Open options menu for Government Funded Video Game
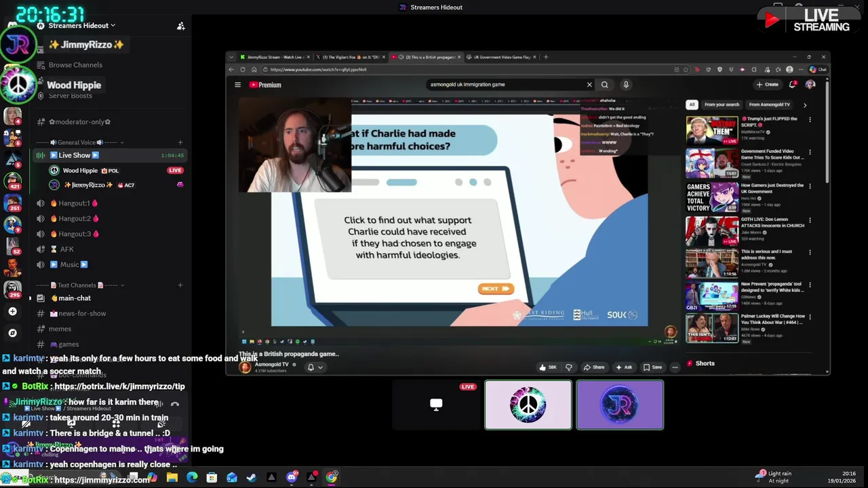868x488 pixels. 810,153
